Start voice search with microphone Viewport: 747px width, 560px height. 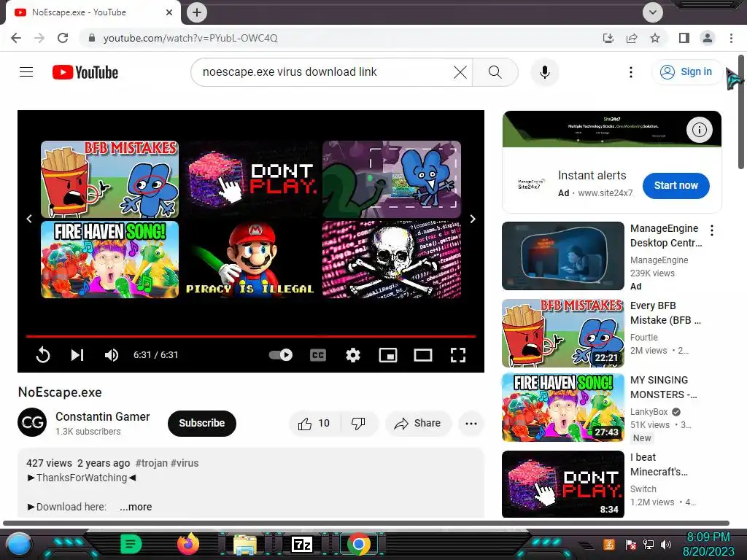point(544,72)
